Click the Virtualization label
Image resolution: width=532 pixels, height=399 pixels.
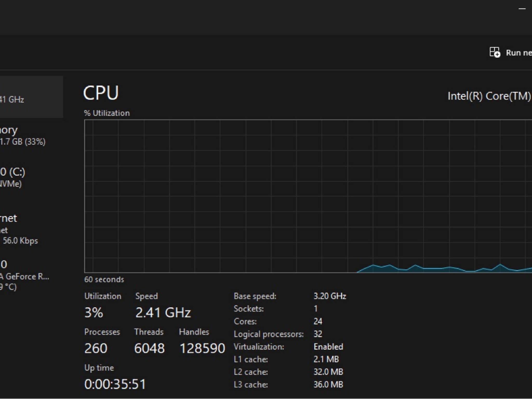[259, 347]
